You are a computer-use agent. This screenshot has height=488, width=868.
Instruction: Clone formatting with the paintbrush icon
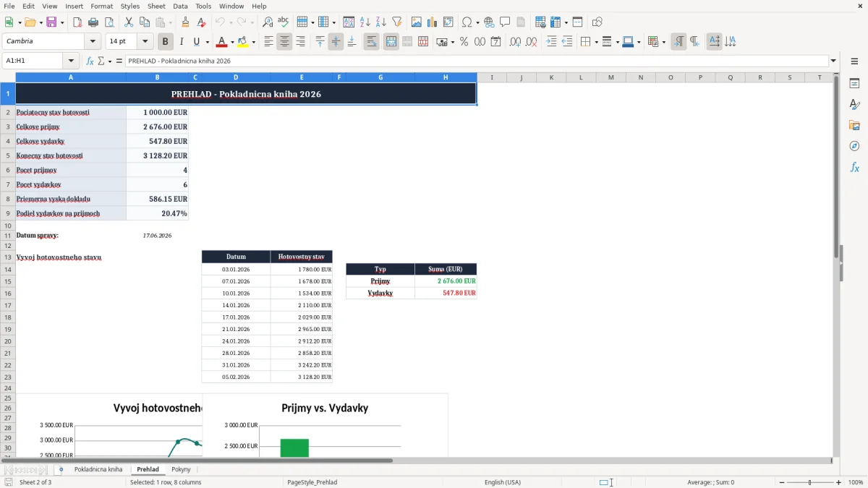(186, 22)
